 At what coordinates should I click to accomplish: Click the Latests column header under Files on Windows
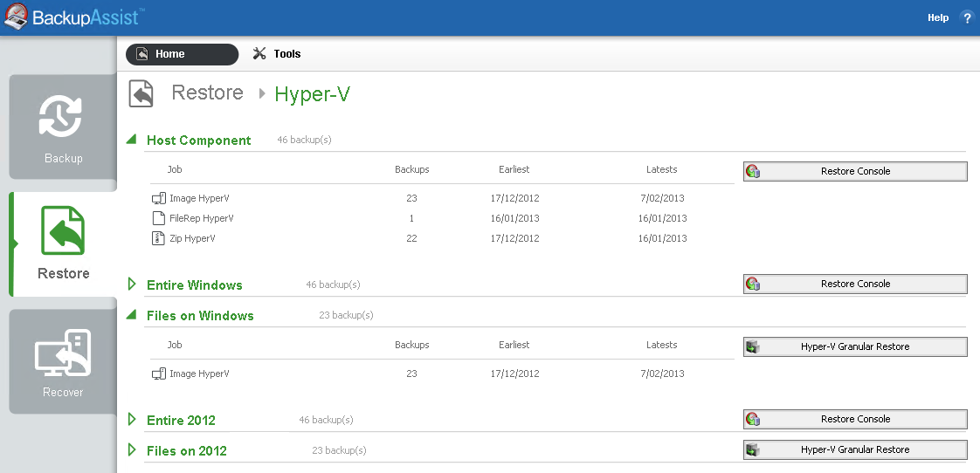point(661,345)
